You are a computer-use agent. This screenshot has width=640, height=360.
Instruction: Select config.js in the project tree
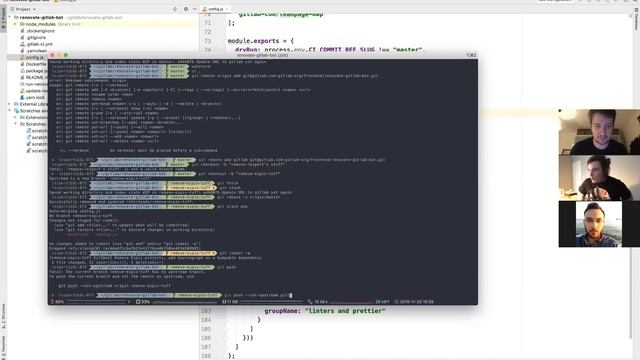click(x=34, y=58)
